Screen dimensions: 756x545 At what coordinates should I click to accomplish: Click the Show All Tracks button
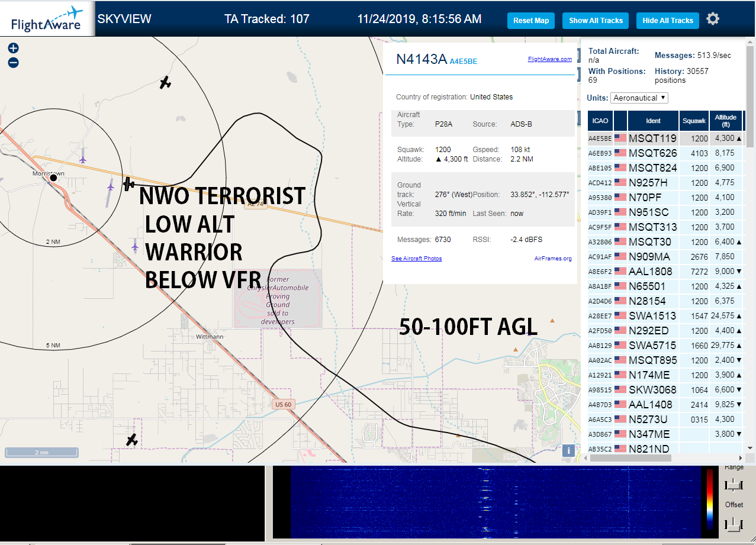tap(596, 21)
